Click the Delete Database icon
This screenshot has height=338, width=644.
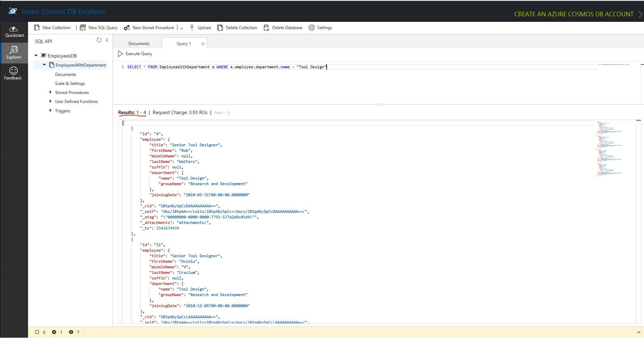266,28
